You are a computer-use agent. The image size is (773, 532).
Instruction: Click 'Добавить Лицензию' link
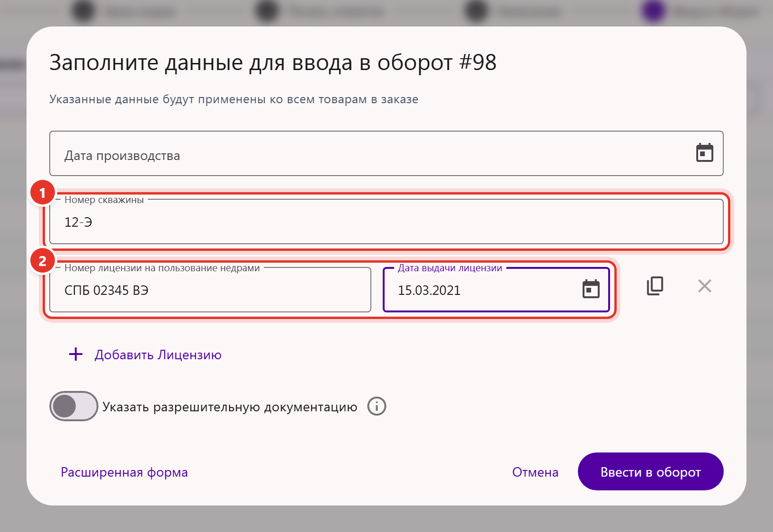tap(158, 355)
